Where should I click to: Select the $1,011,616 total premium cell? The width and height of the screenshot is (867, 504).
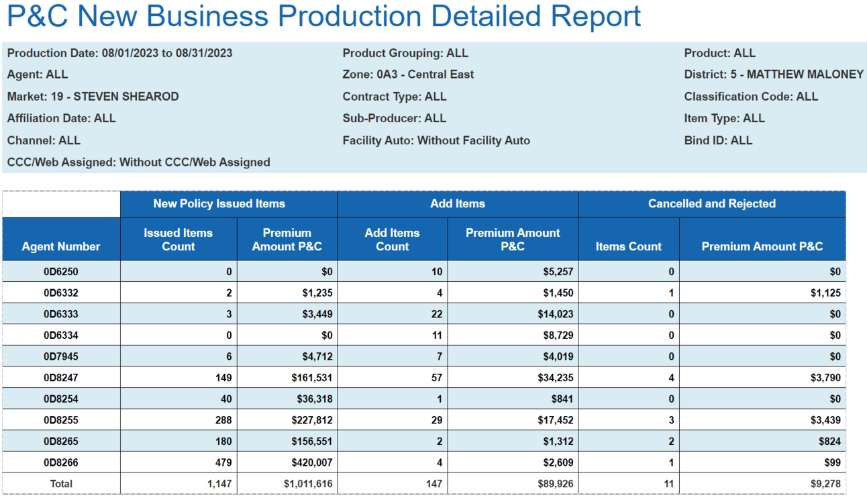pos(308,484)
